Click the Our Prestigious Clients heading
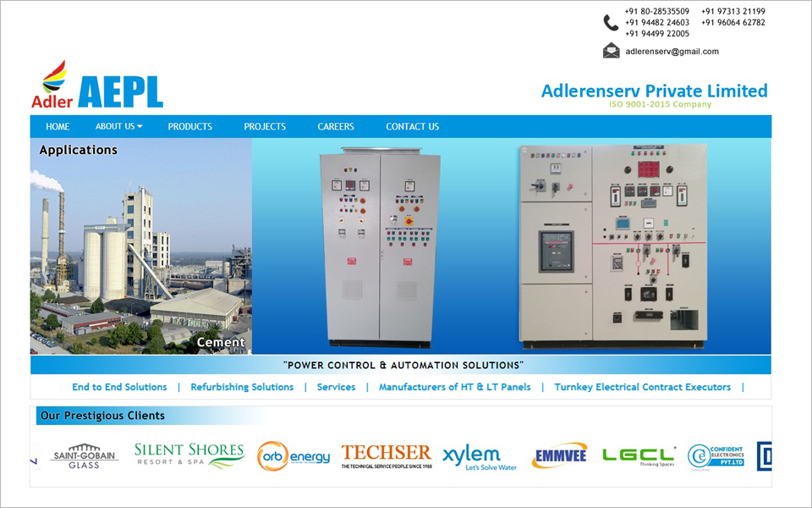The height and width of the screenshot is (508, 812). 102,416
